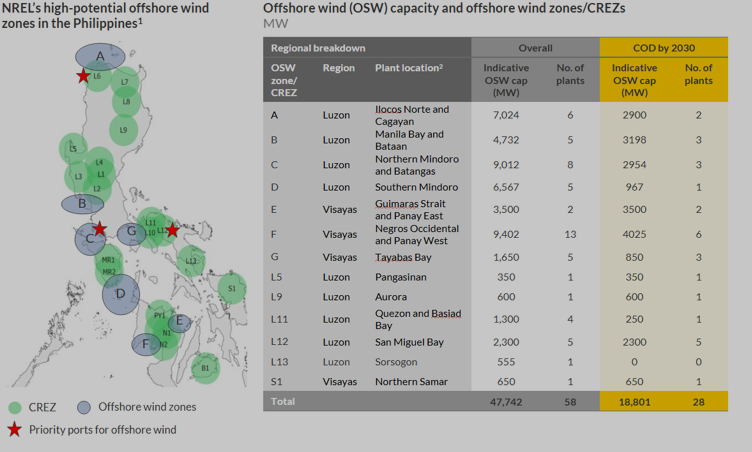Select offshore wind zone F on the map
Viewport: 752px width, 452px height.
tap(145, 344)
